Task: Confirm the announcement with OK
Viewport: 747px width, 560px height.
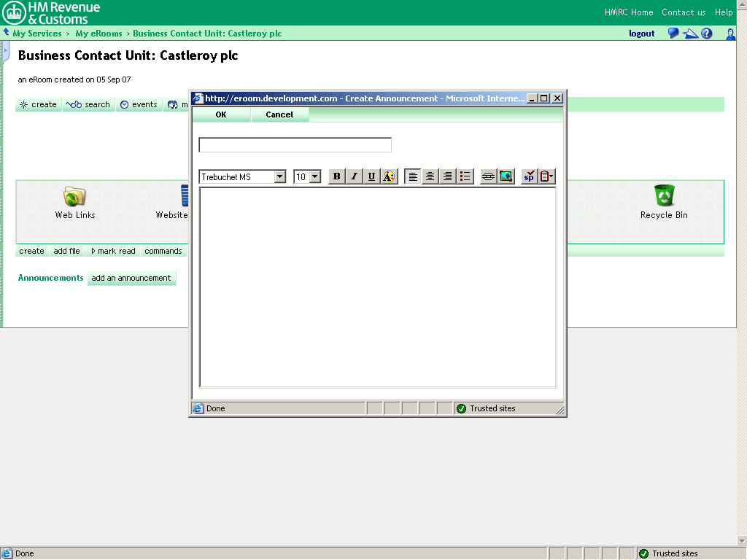Action: (220, 114)
